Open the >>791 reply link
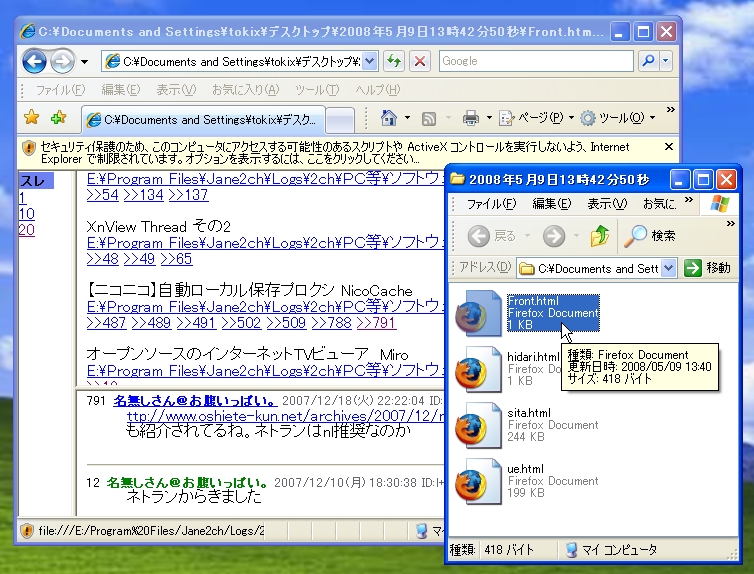This screenshot has height=574, width=754. point(377,323)
